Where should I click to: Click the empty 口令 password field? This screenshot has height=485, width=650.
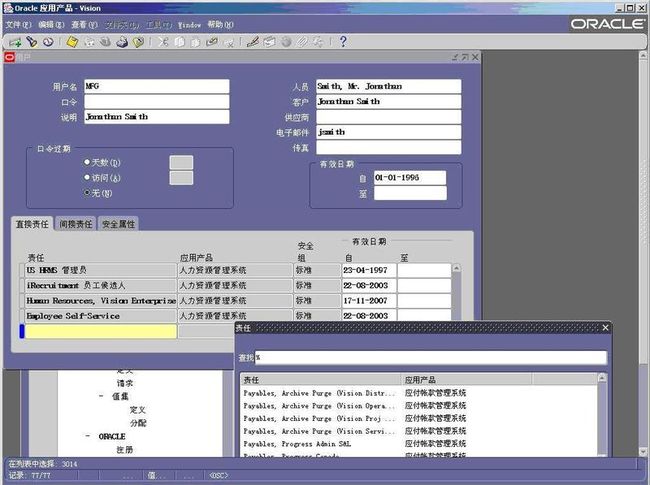pos(157,102)
